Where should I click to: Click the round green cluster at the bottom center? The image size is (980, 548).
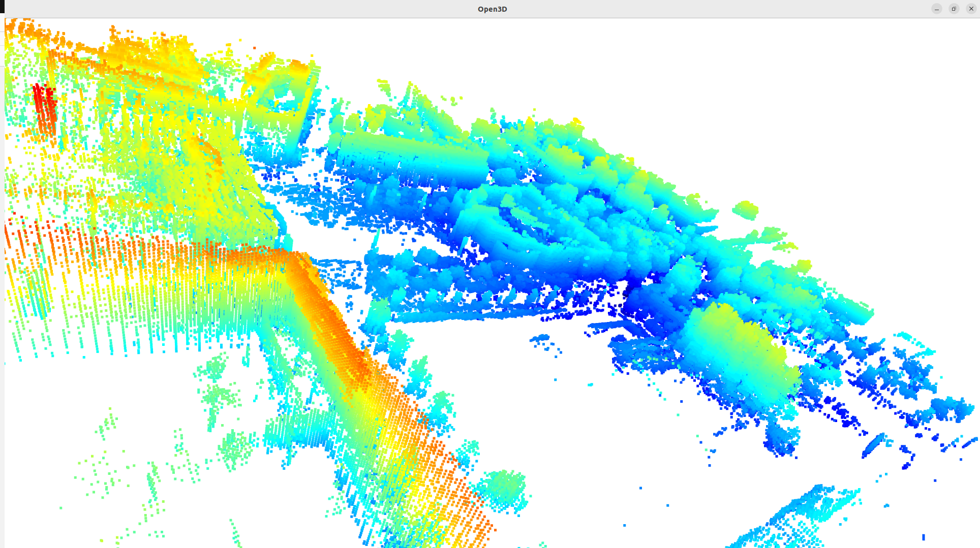tap(503, 490)
